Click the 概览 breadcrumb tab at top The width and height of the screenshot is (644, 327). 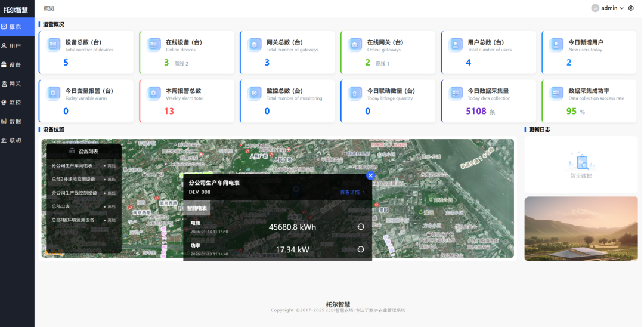click(x=49, y=8)
